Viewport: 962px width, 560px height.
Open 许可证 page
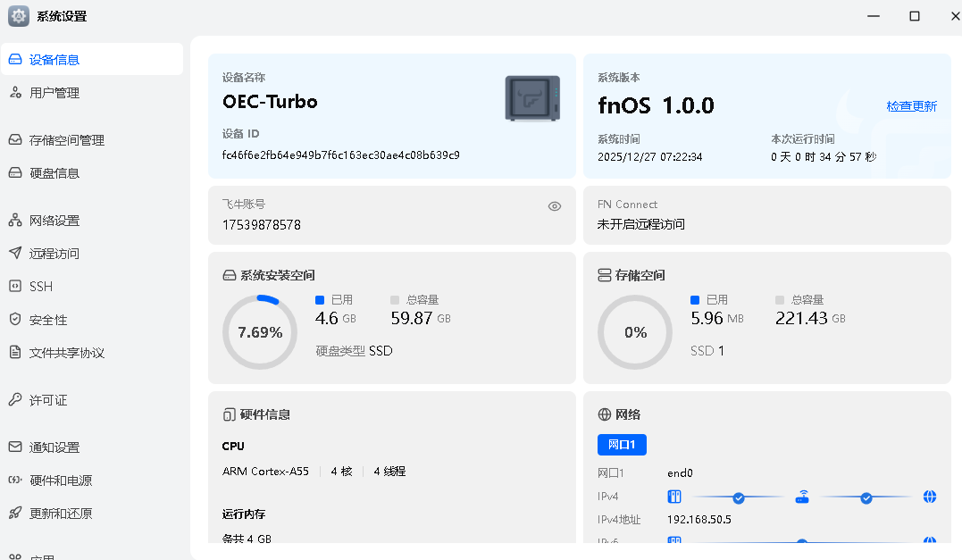tap(92, 399)
